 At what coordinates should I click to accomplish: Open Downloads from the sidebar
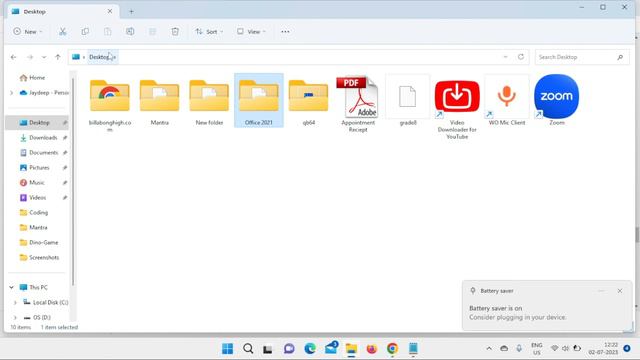(43, 138)
